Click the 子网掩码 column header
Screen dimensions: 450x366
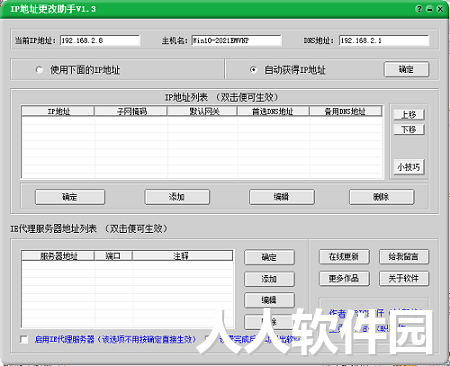pos(131,111)
